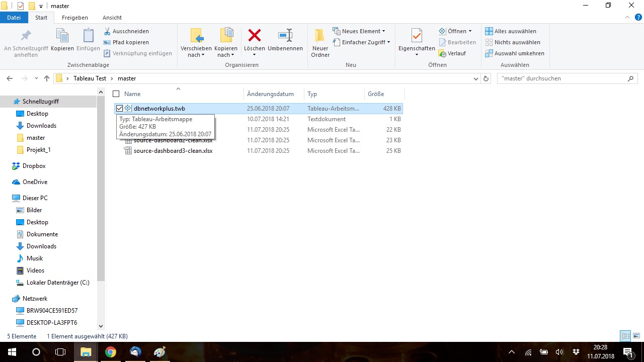644x362 pixels.
Task: Refresh the folder with the reload icon
Action: tap(486, 78)
